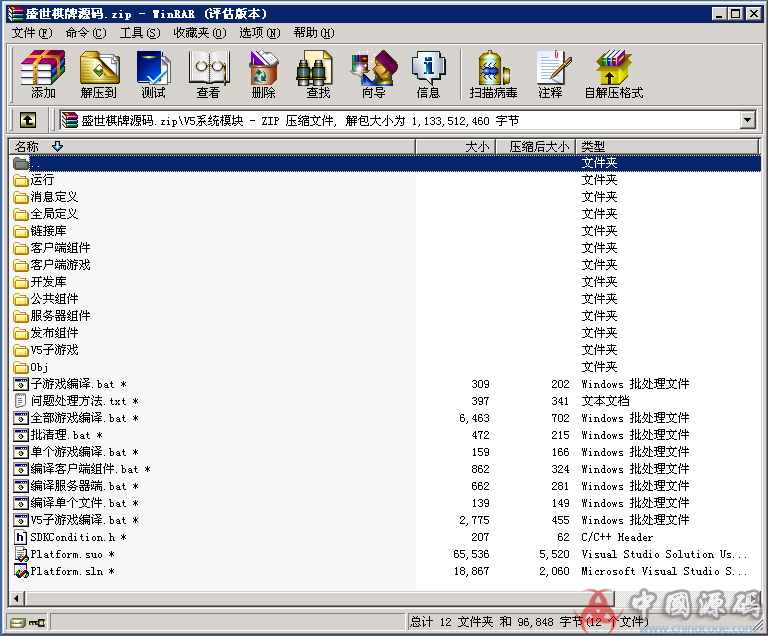Click the archive path address field
The width and height of the screenshot is (768, 636).
tap(400, 120)
